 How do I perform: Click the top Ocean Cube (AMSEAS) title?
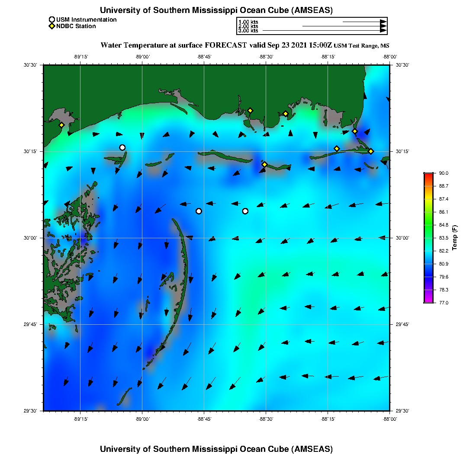point(216,10)
